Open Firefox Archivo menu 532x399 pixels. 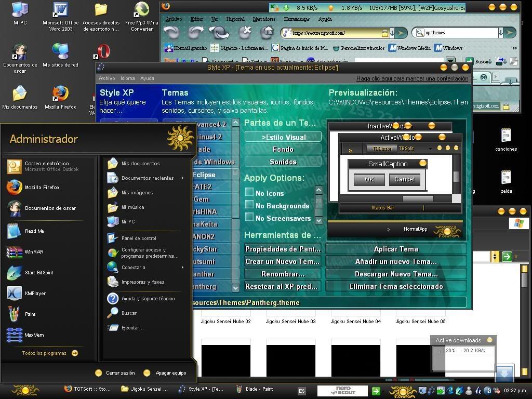[174, 19]
